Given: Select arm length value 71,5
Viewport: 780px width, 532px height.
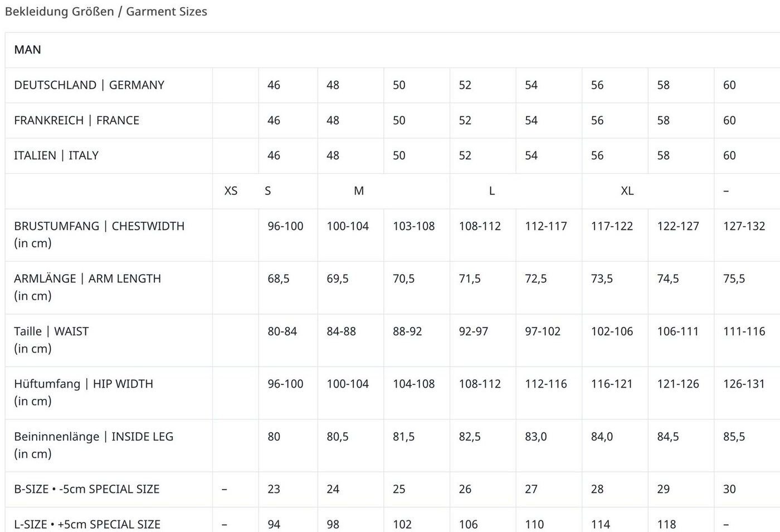Looking at the screenshot, I should (x=470, y=279).
